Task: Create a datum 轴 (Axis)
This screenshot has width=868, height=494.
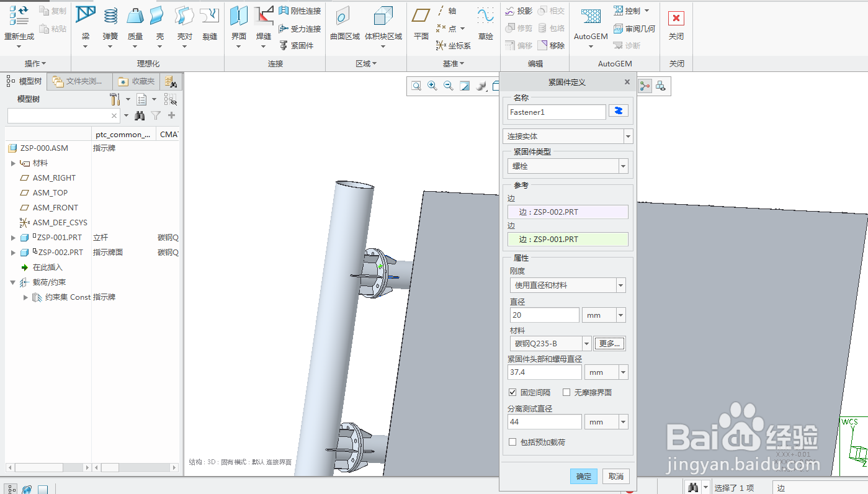Action: click(447, 11)
